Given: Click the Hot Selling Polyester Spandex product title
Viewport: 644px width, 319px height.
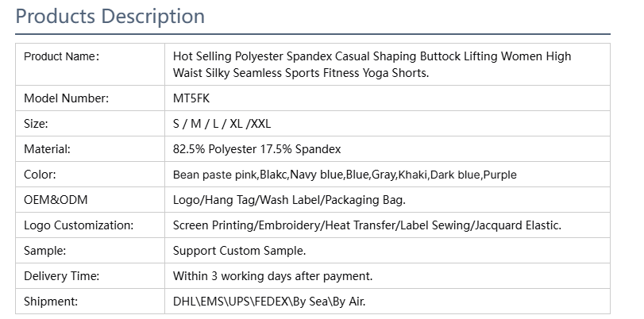Looking at the screenshot, I should click(372, 64).
